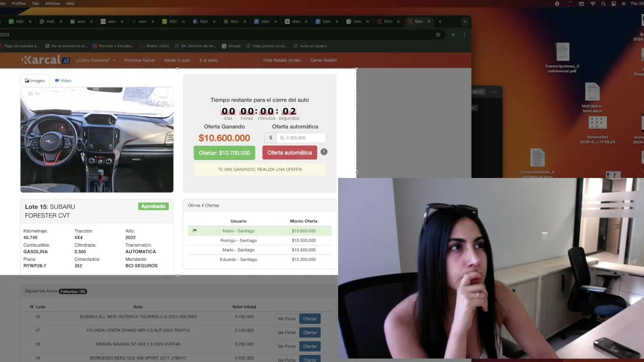The height and width of the screenshot is (362, 644).
Task: Click the placa value RYWP28-7
Action: click(35, 265)
